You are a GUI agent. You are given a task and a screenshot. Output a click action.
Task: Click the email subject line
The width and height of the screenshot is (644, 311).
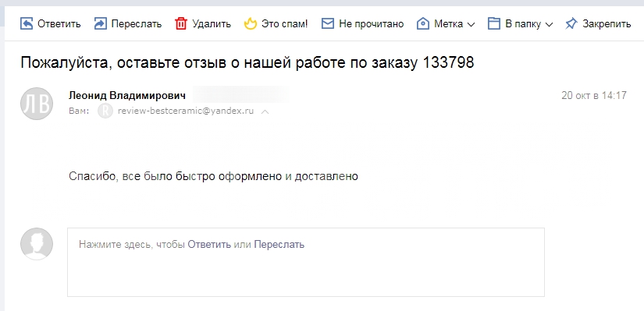[247, 63]
